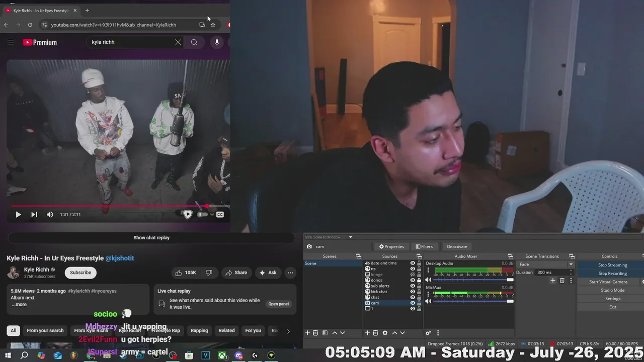644x362 pixels.
Task: Unlock the 'donos' source lock
Action: click(x=419, y=280)
